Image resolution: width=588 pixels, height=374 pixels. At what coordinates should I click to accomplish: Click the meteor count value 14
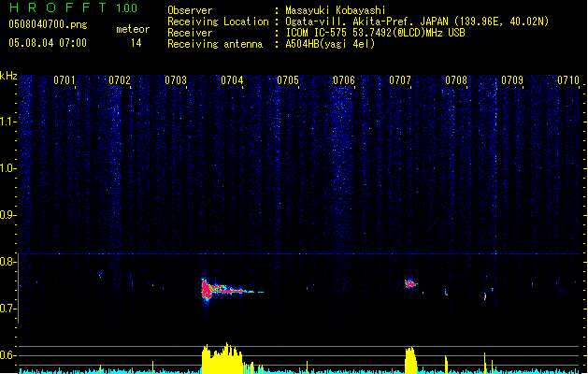(x=136, y=43)
